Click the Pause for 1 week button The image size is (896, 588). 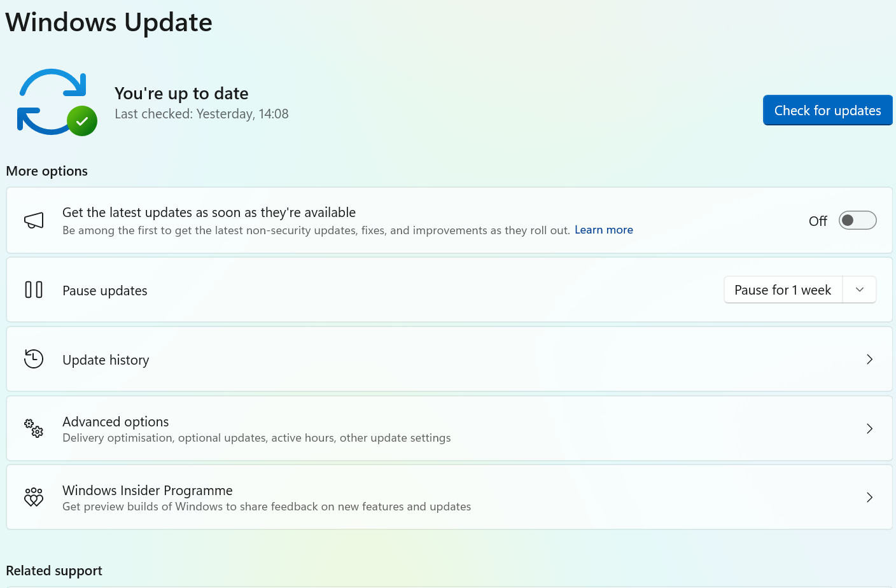click(x=783, y=290)
